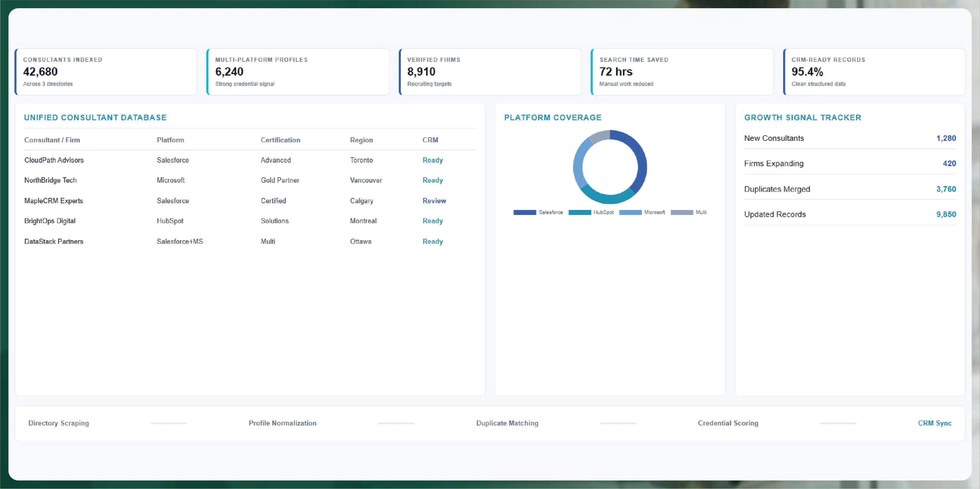Sort by the Platform column header

(x=170, y=140)
